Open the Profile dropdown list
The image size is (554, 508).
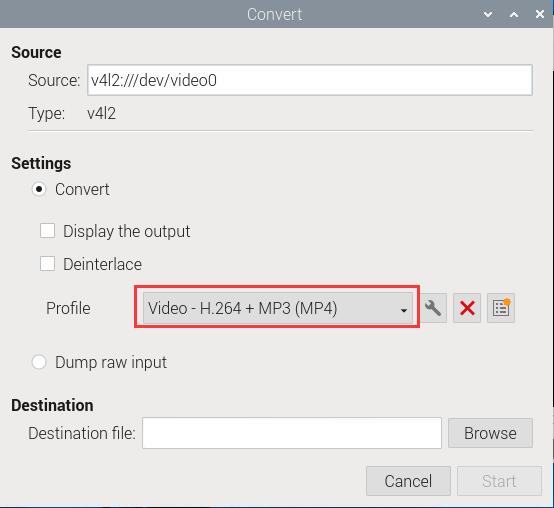[x=278, y=308]
